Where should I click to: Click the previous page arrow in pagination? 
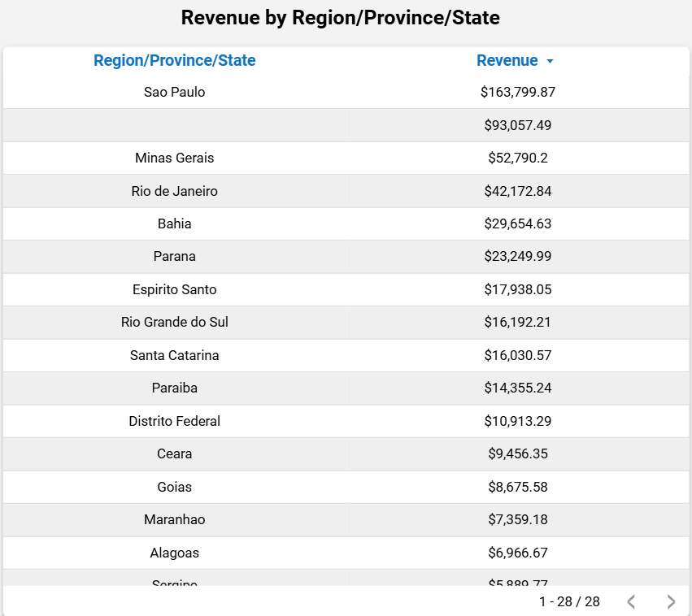(631, 601)
